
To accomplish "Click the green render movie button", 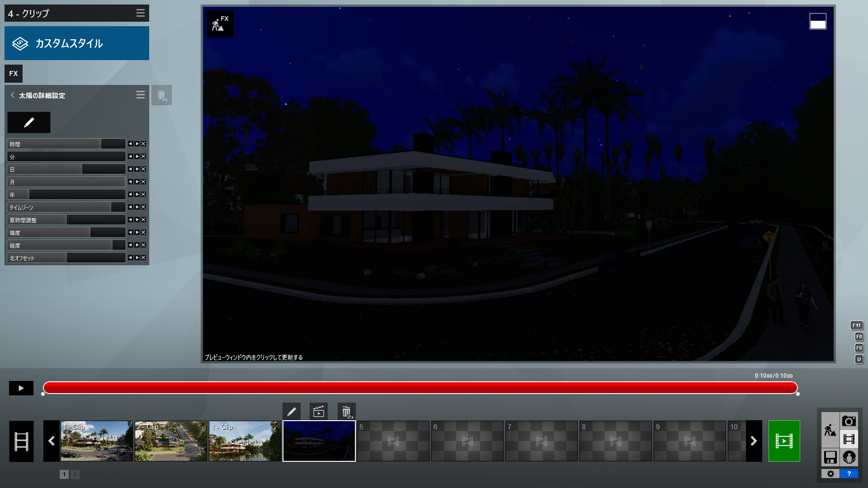I will (784, 441).
